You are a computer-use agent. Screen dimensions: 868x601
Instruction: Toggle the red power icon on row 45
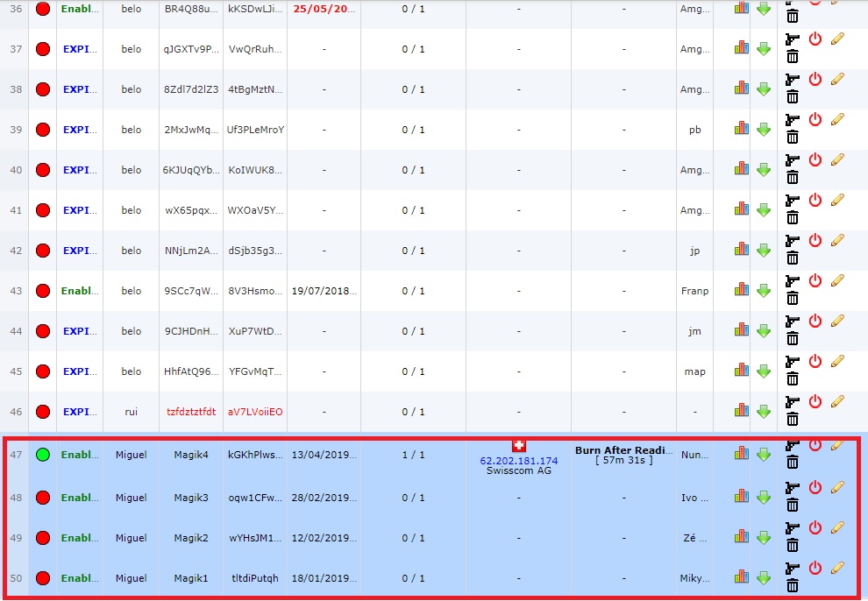click(815, 362)
